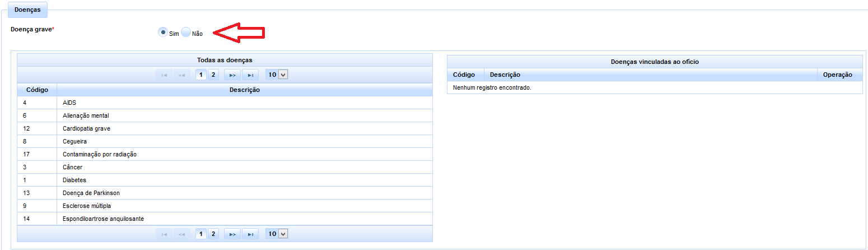868x250 pixels.
Task: Go to page 2 in bottom paginator
Action: (x=213, y=234)
